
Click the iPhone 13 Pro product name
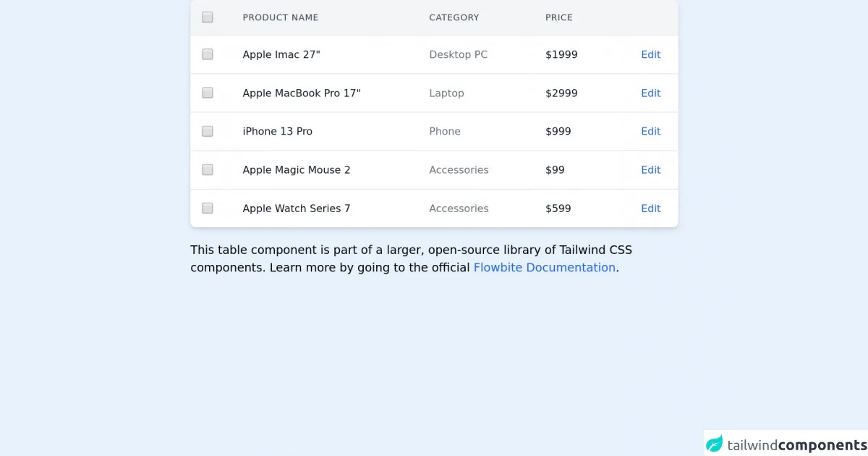(277, 131)
